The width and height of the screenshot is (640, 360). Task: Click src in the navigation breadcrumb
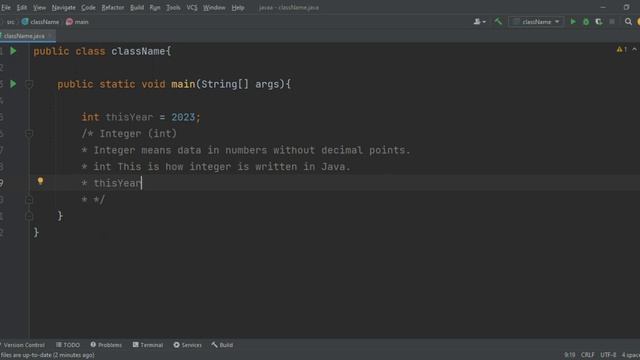coord(11,22)
